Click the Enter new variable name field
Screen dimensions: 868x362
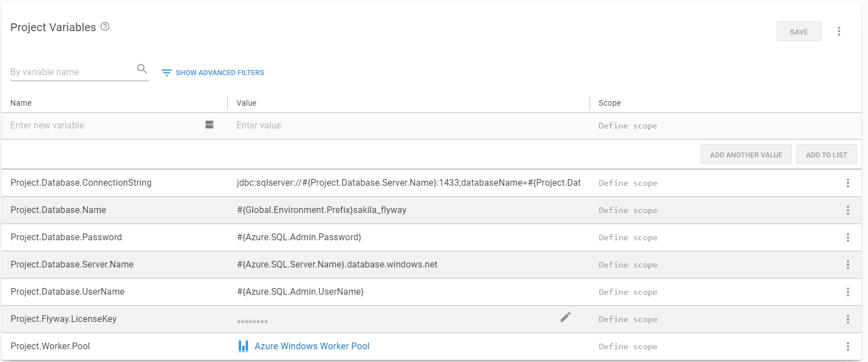(106, 125)
